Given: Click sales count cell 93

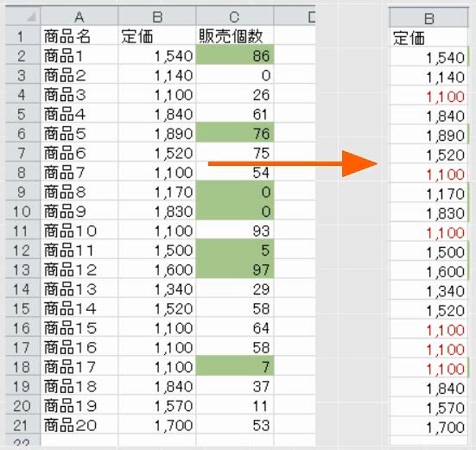Looking at the screenshot, I should pos(235,230).
